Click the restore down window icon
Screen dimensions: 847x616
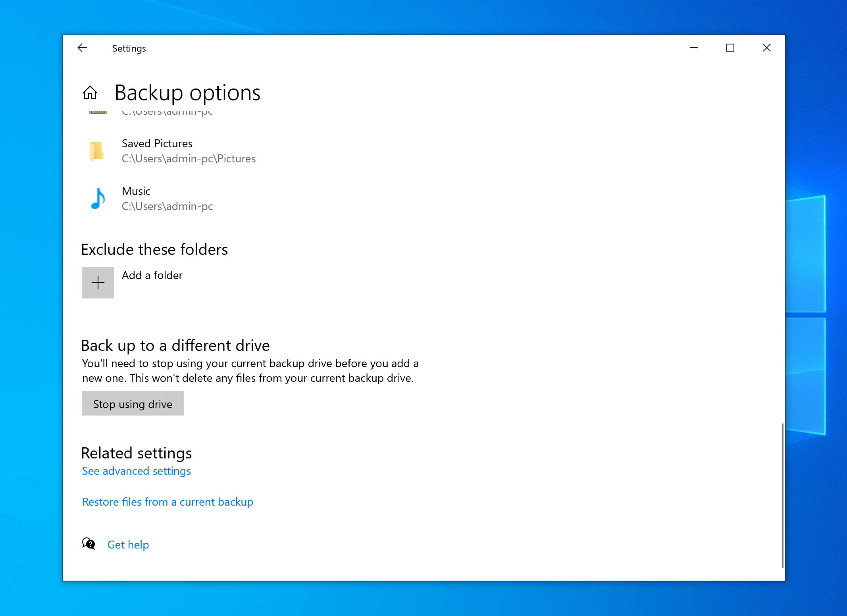click(x=731, y=47)
